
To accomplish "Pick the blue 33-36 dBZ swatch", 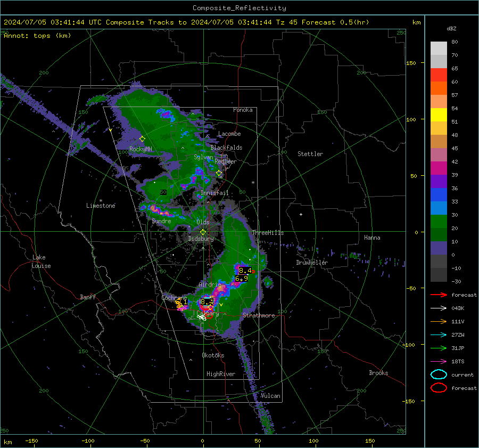I will [439, 195].
